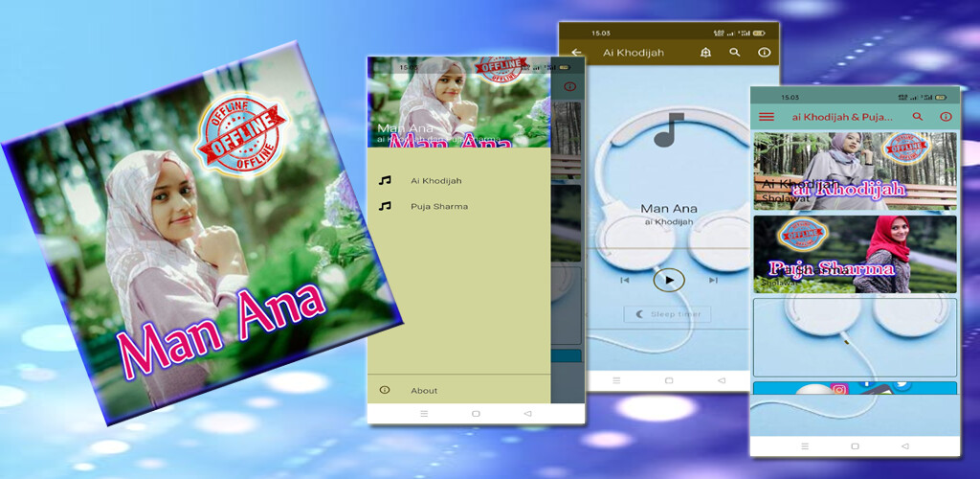Tap the large music note artwork
Image resolution: width=980 pixels, height=479 pixels.
click(669, 129)
